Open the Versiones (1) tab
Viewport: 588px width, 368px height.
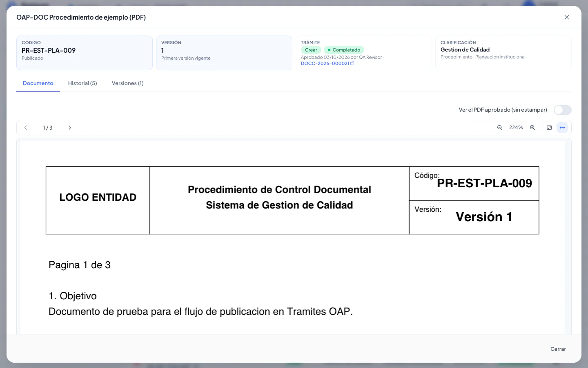(x=127, y=83)
